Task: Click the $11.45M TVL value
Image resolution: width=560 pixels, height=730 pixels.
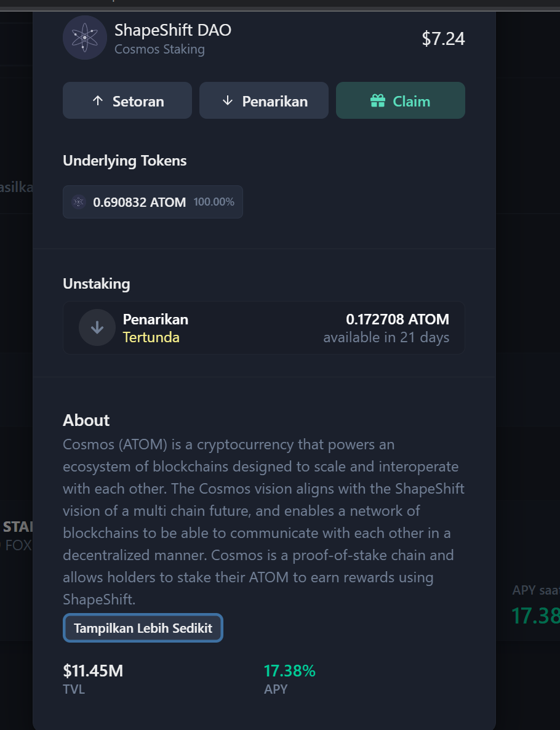Action: coord(93,671)
